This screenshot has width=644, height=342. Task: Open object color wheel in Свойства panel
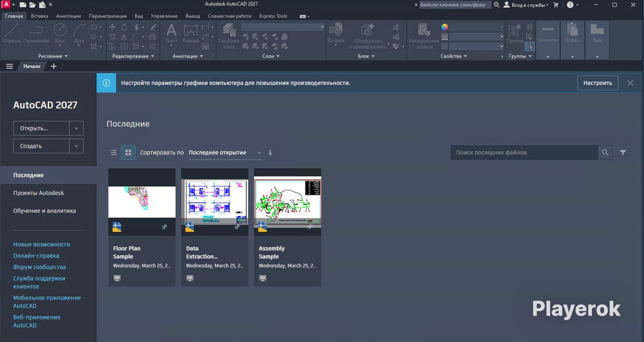pyautogui.click(x=445, y=27)
